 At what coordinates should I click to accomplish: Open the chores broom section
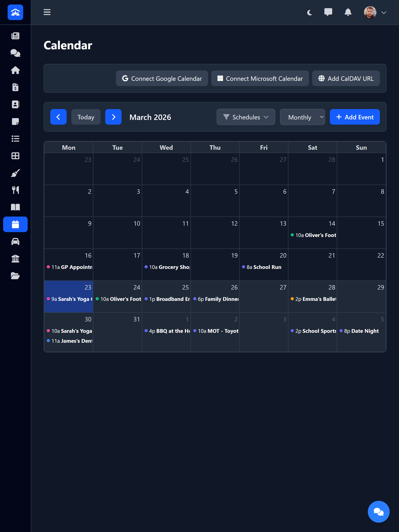pyautogui.click(x=15, y=173)
